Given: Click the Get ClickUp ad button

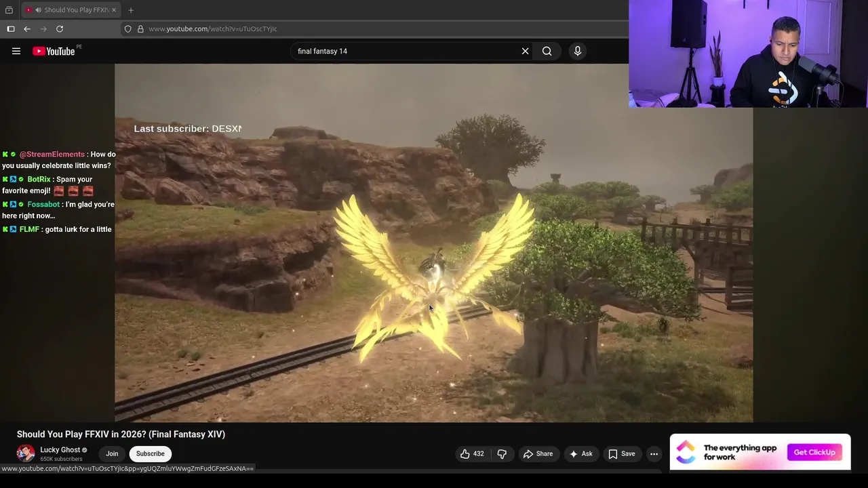Looking at the screenshot, I should (x=814, y=452).
